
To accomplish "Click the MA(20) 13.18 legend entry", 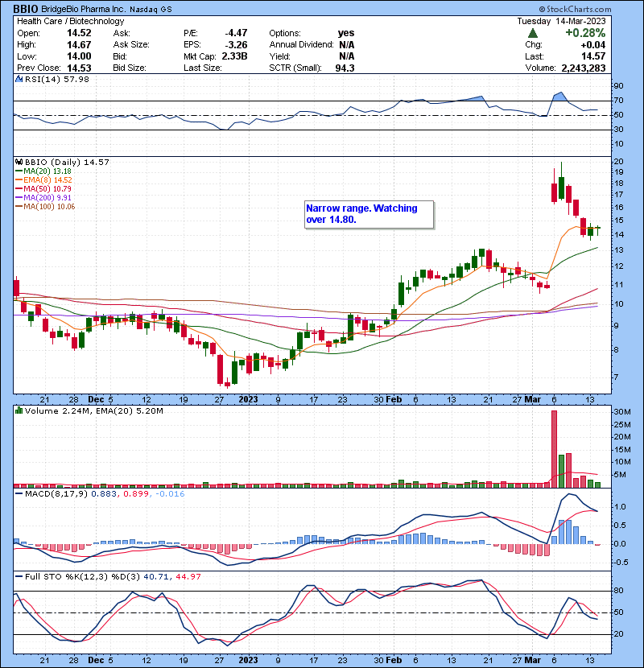I will point(43,171).
